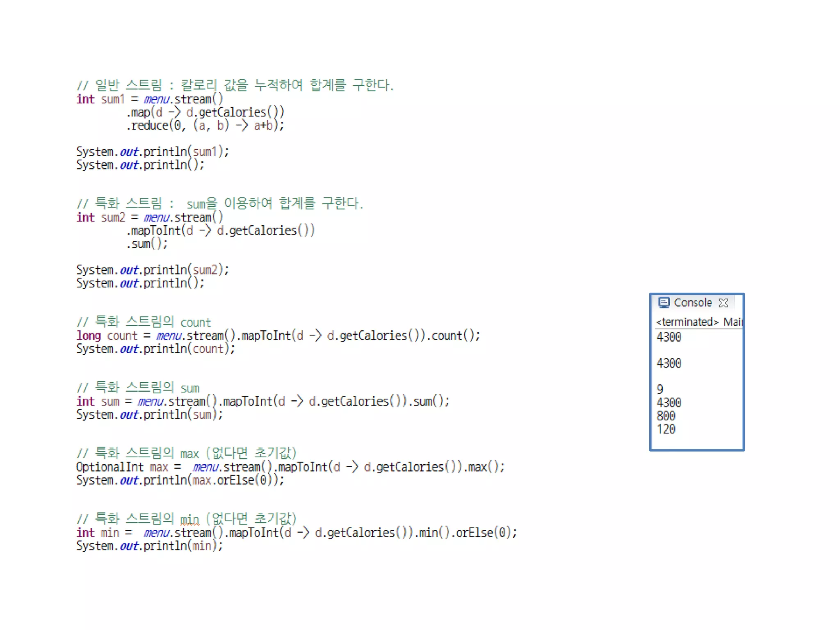The height and width of the screenshot is (630, 840).
Task: Click the println(sum1) statement
Action: pyautogui.click(x=153, y=152)
